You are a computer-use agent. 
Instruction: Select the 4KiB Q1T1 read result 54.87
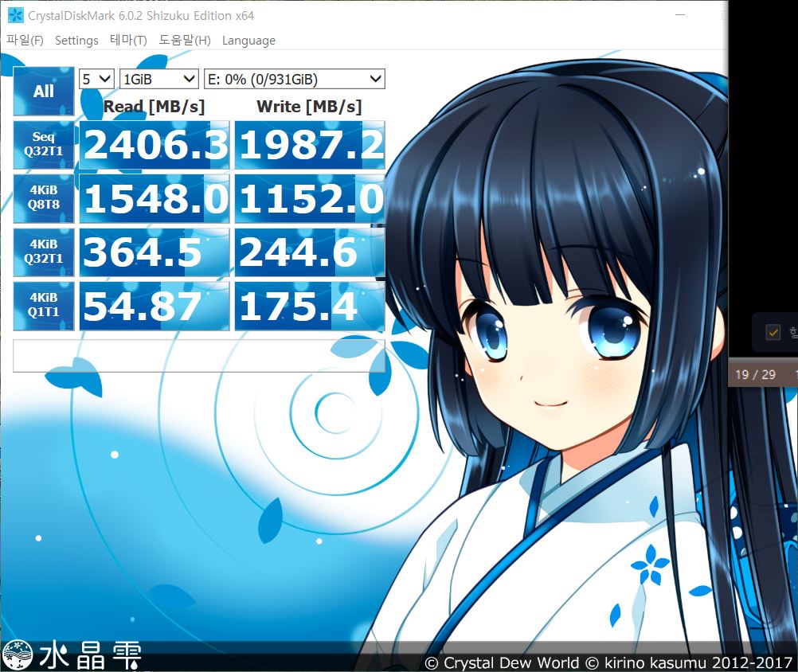coord(155,307)
